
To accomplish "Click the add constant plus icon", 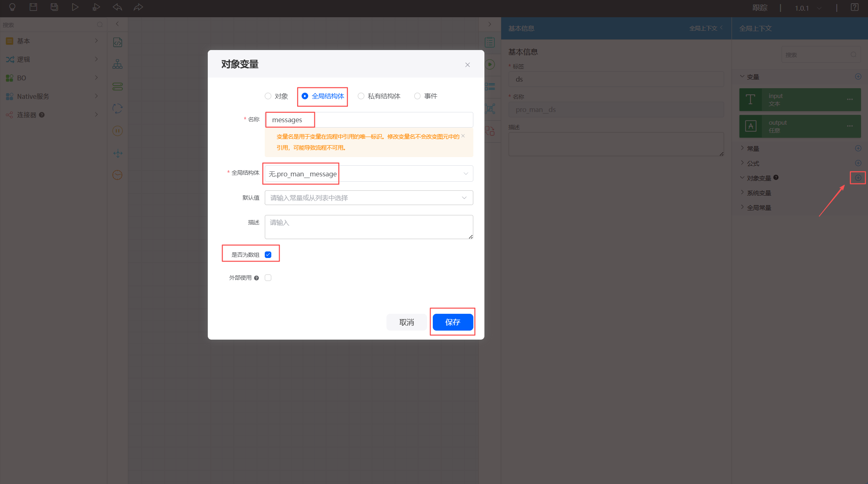I will 858,148.
